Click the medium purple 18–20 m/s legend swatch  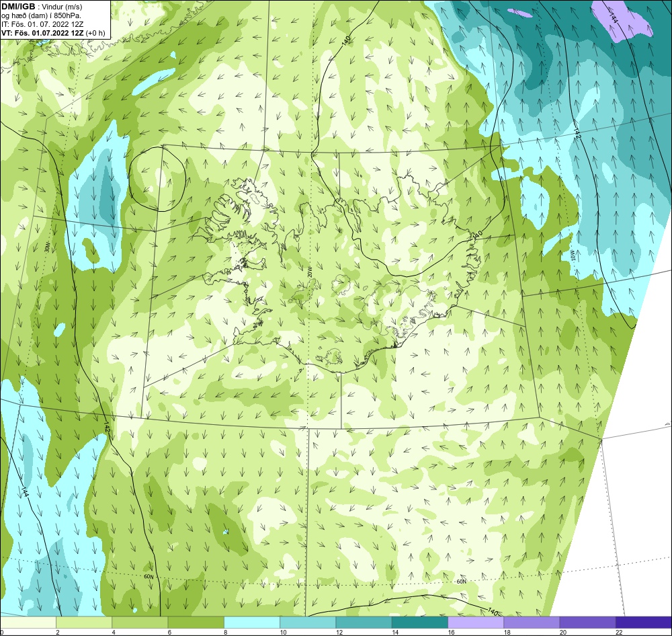tap(532, 622)
